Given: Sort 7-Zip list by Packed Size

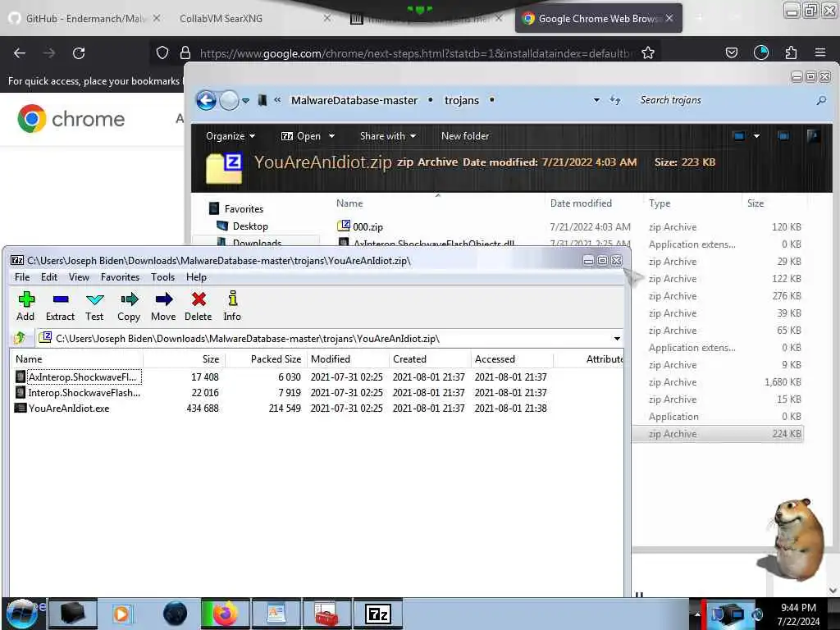Looking at the screenshot, I should click(x=276, y=359).
